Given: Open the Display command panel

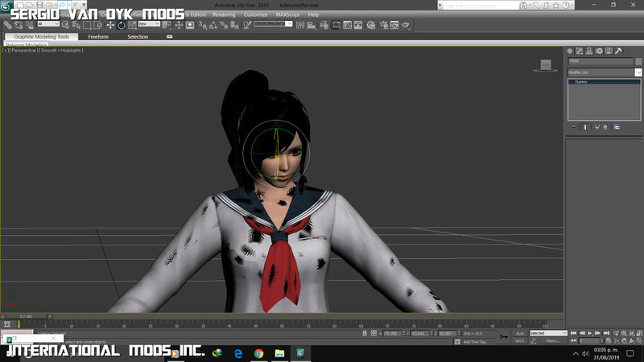Looking at the screenshot, I should 609,51.
